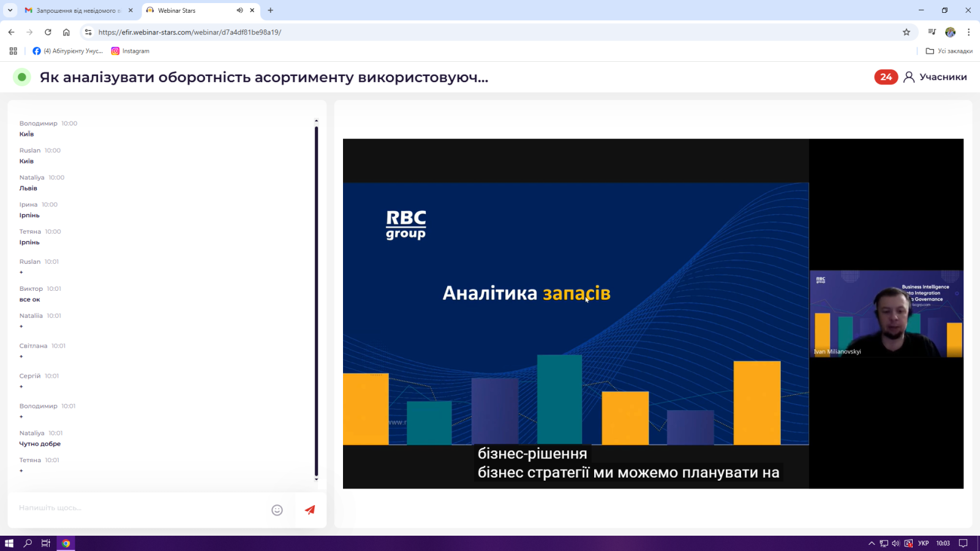Screen dimensions: 980x551
Task: Switch the УКР keyboard language indicator
Action: (923, 543)
